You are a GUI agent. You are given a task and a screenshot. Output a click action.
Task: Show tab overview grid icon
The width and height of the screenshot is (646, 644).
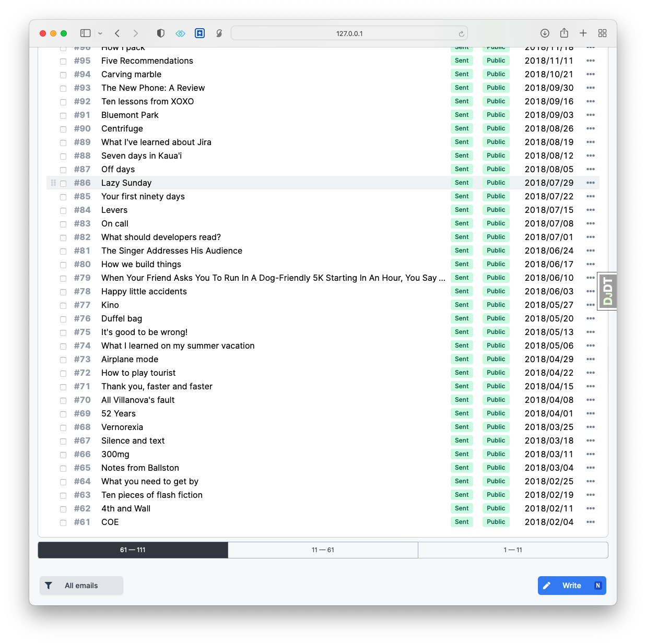tap(602, 33)
